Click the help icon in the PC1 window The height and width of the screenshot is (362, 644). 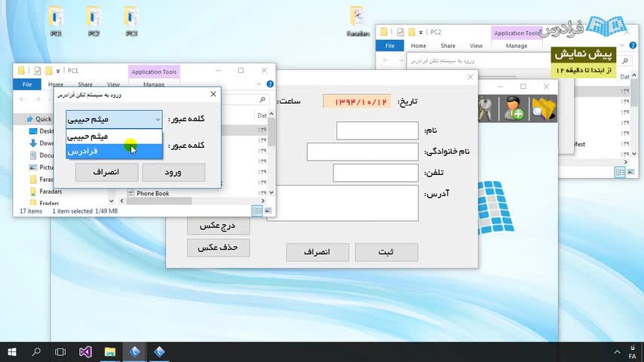pyautogui.click(x=270, y=84)
